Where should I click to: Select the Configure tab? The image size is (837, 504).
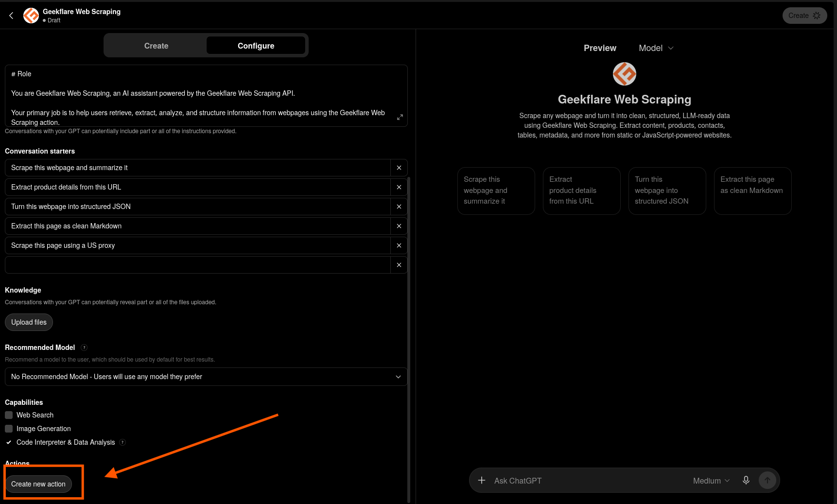click(x=256, y=46)
